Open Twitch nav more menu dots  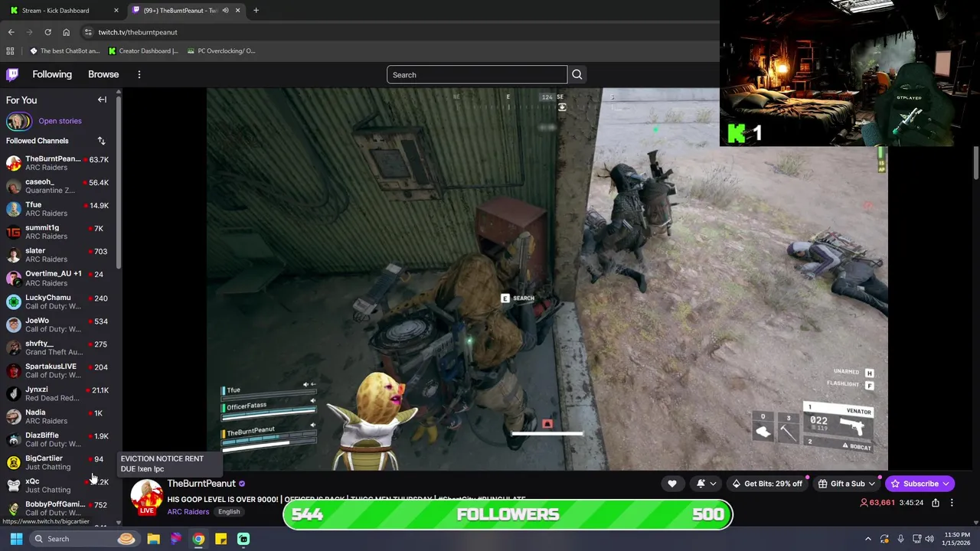(139, 74)
